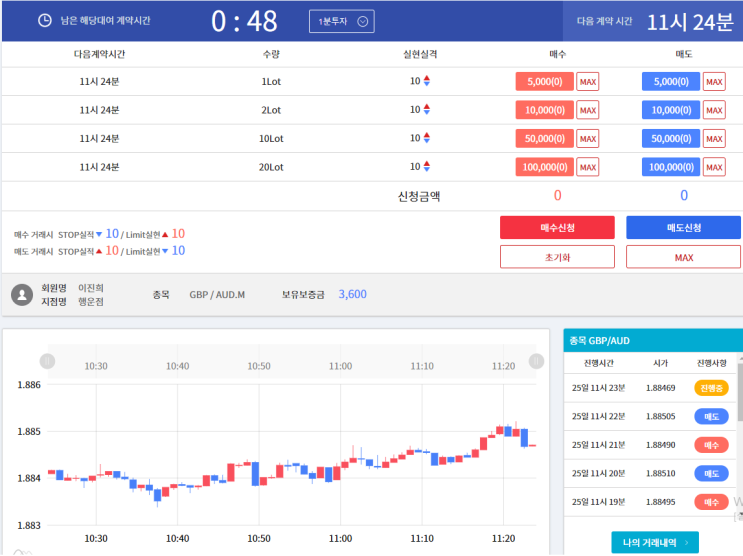Click the 진행중 status badge for 11시 23분
743x556 pixels.
click(711, 388)
